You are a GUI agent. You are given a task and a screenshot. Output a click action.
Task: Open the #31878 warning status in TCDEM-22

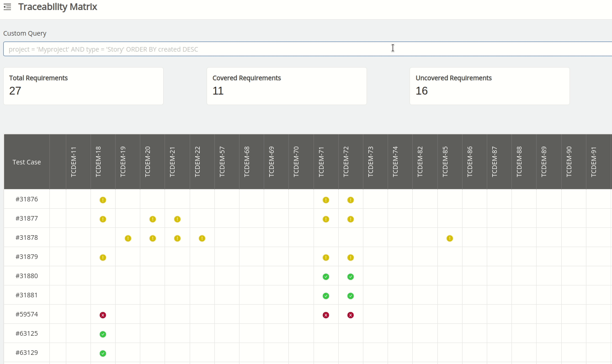202,238
